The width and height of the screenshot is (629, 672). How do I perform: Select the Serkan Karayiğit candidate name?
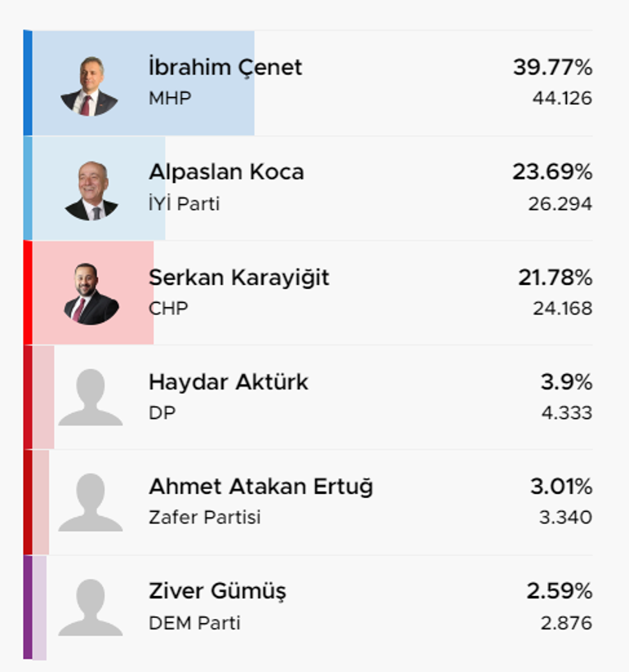(239, 278)
